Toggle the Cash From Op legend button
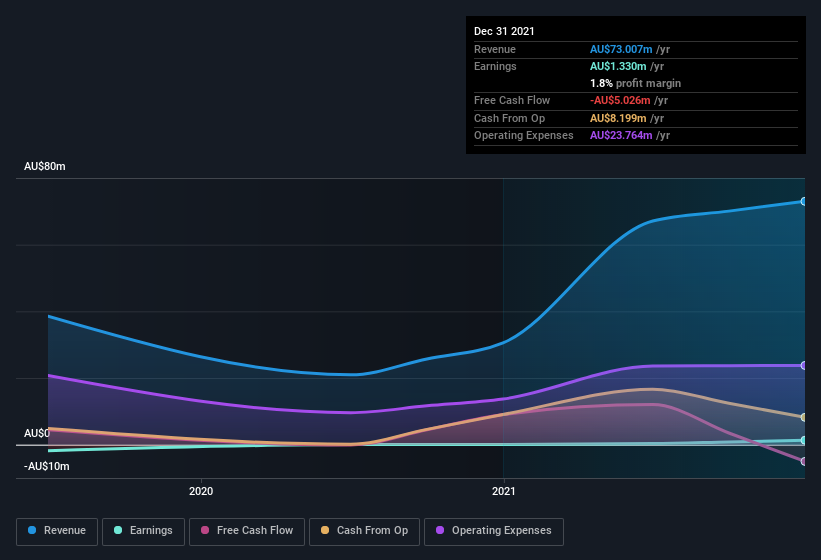 (x=364, y=531)
